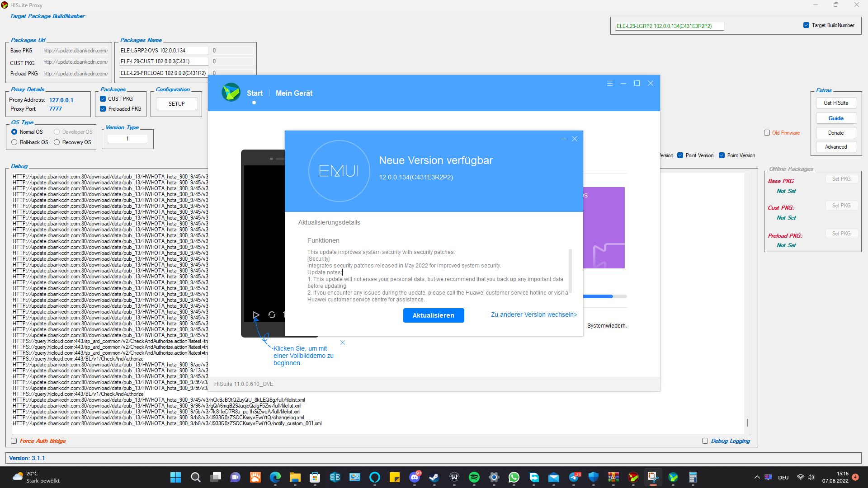Minimize the EMUI update dialog
The image size is (868, 488).
[x=564, y=139]
